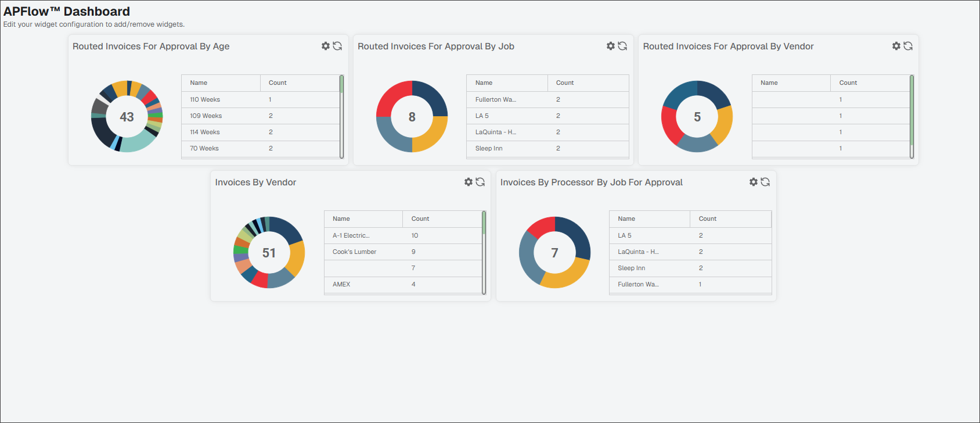980x423 pixels.
Task: Select the Cook's Lumber vendor row
Action: (x=403, y=252)
